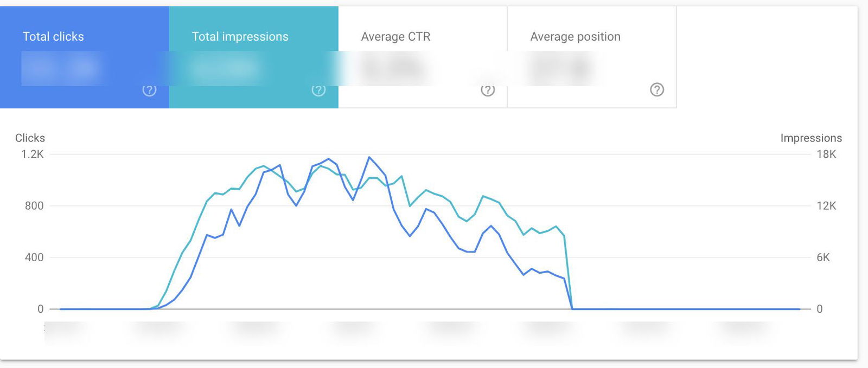
Task: Click the blurred value under Average position
Action: (561, 68)
